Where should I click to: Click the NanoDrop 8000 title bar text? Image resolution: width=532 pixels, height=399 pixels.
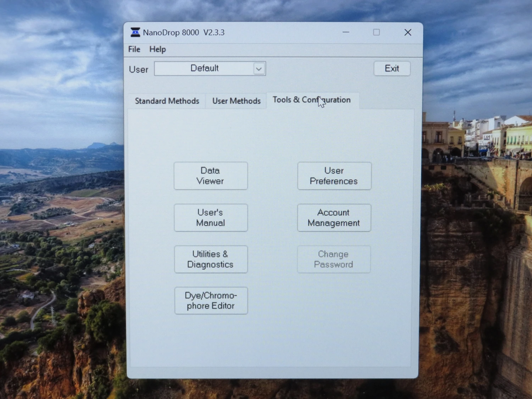click(x=184, y=33)
